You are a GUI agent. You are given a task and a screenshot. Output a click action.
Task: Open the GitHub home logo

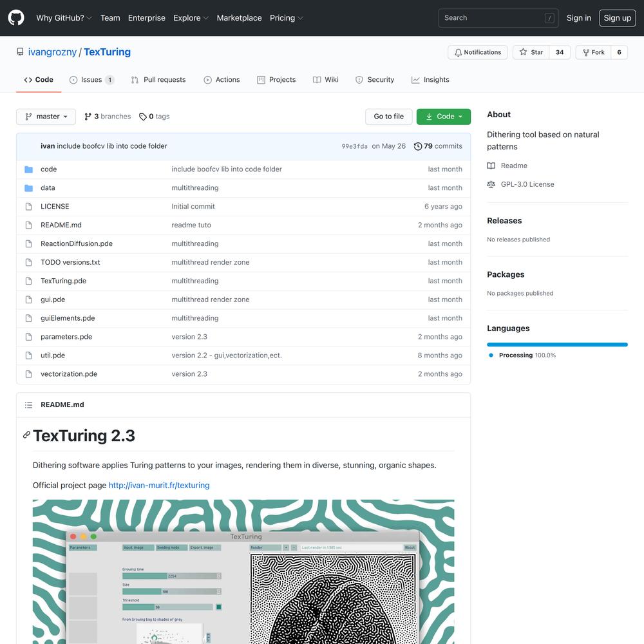point(16,18)
